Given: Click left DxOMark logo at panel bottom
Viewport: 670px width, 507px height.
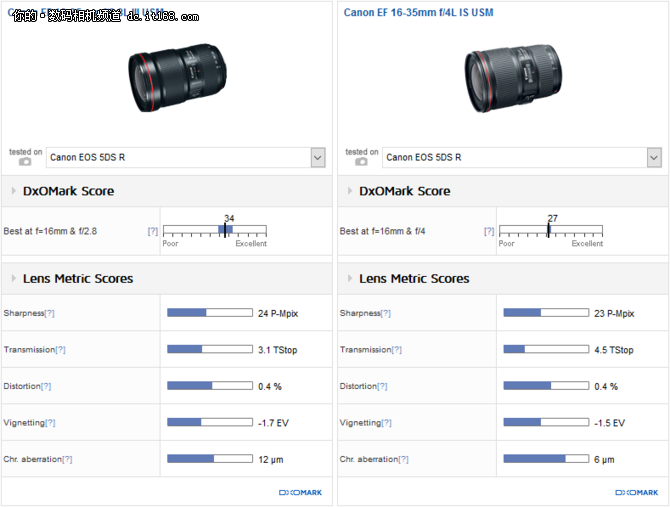Looking at the screenshot, I should click(300, 492).
